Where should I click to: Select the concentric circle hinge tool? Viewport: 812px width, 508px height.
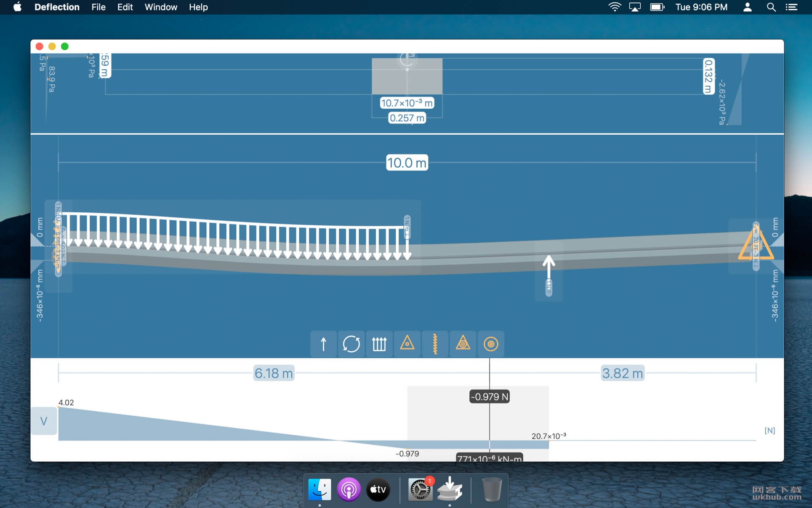point(491,344)
